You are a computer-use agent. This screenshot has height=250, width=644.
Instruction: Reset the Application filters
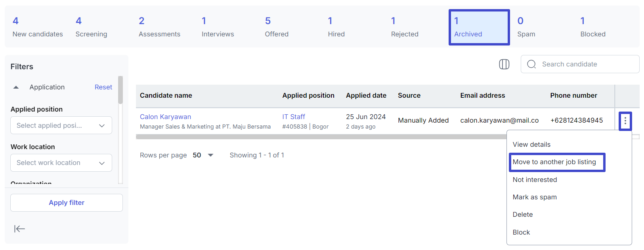pyautogui.click(x=103, y=87)
